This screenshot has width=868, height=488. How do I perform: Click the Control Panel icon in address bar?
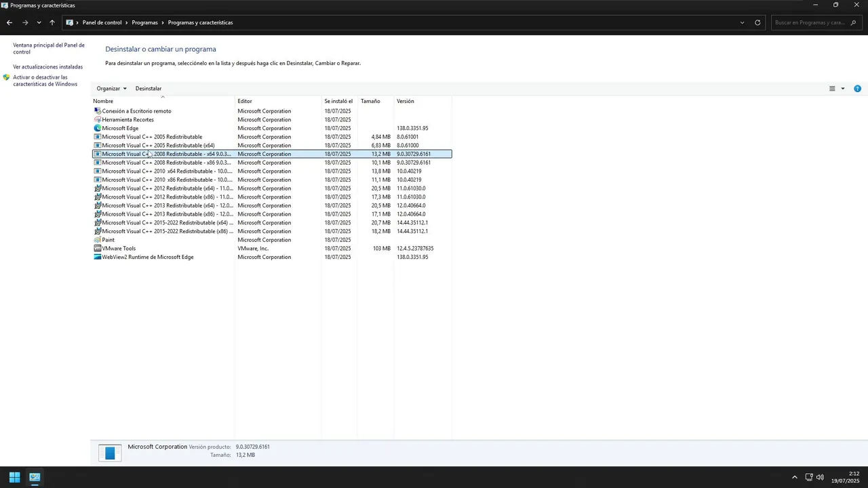(x=69, y=22)
